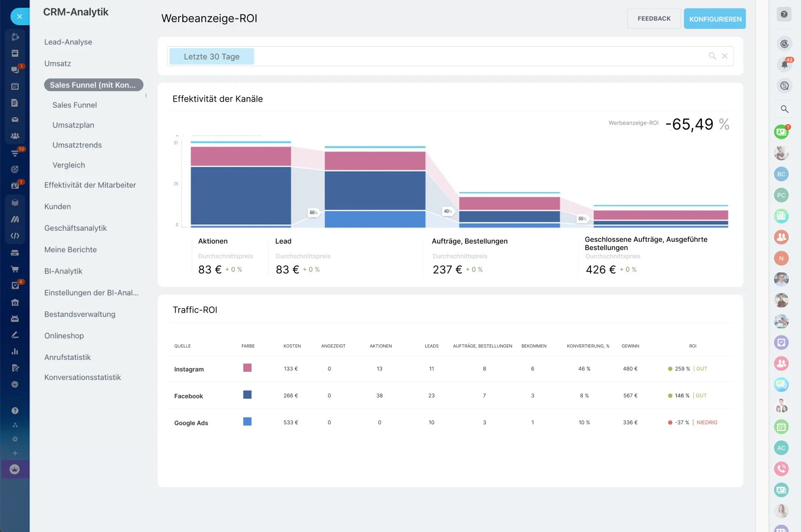Collapse the Sales Funnel (mit Kon...) section

[93, 85]
